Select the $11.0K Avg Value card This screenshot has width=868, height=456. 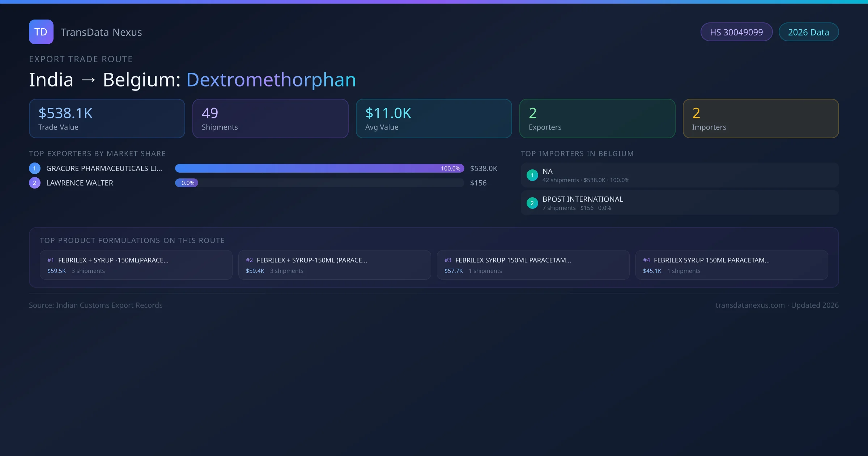tap(434, 119)
